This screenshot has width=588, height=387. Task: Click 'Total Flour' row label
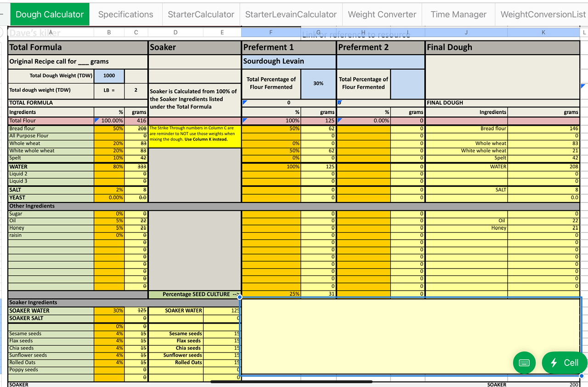point(51,121)
